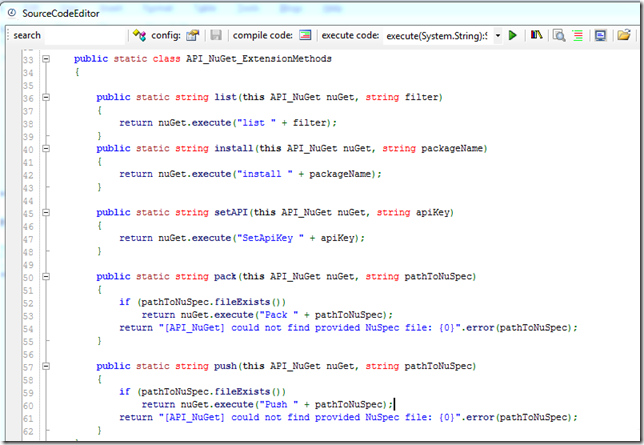Click the "SetApiKey " string literal on line 47
This screenshot has width=644, height=445.
(x=270, y=238)
